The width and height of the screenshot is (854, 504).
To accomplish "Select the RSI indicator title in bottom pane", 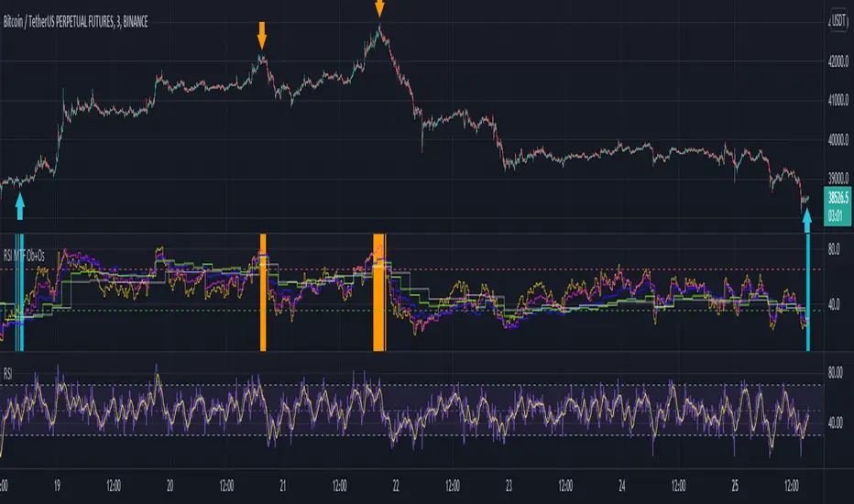I will (x=7, y=374).
